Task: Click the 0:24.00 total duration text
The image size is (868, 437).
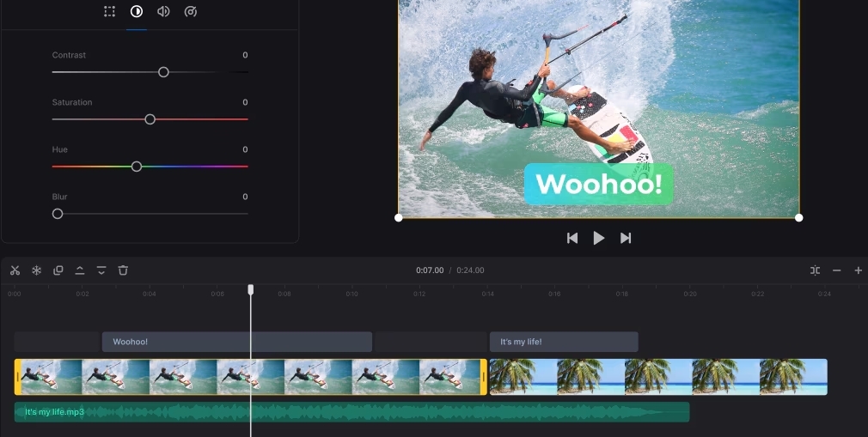Action: coord(471,270)
